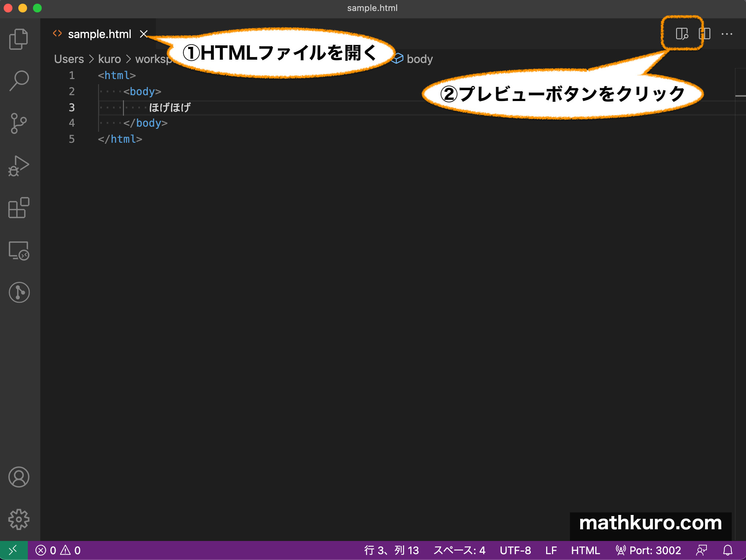This screenshot has width=746, height=560.
Task: Click the warnings count in status bar
Action: [x=71, y=550]
